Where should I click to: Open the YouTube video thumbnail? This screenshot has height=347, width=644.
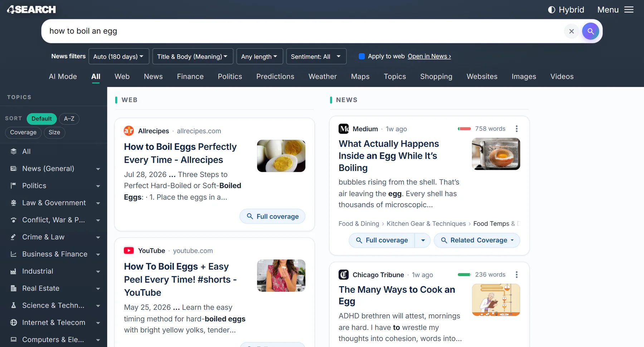click(281, 276)
